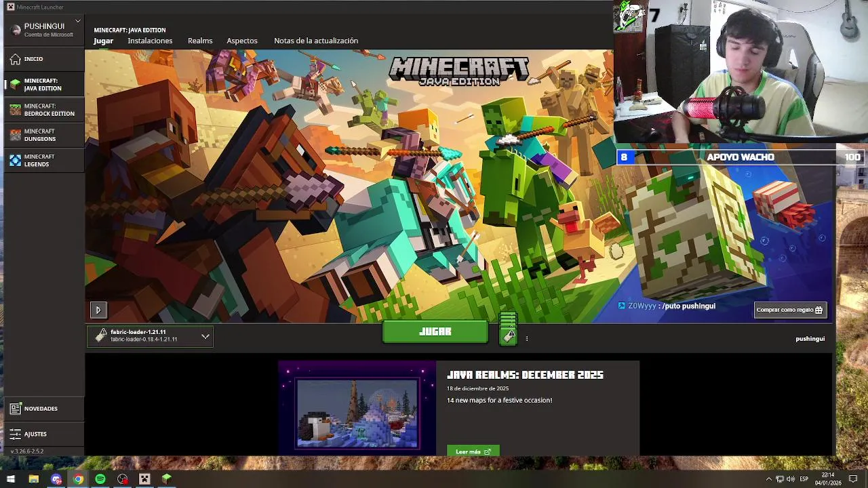Click the green block taskbar icon
Viewport: 868px width, 488px height.
click(x=166, y=479)
